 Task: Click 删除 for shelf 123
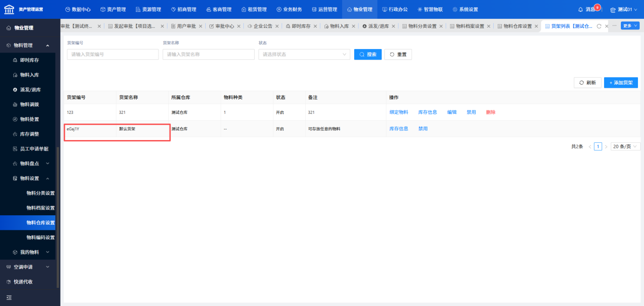(x=491, y=112)
